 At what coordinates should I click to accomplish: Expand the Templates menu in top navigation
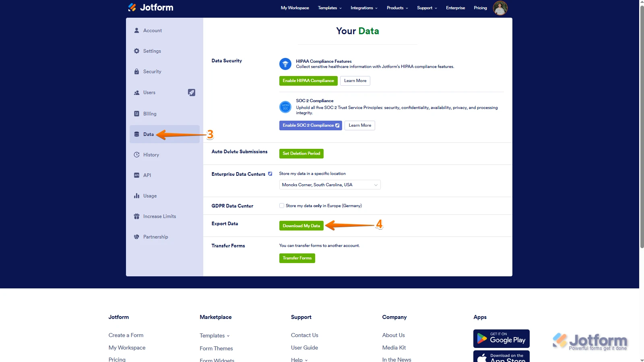pos(330,8)
